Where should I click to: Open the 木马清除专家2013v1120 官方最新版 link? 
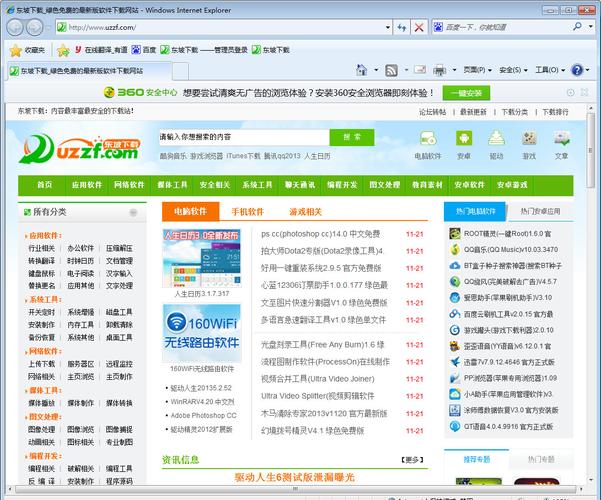(x=324, y=414)
